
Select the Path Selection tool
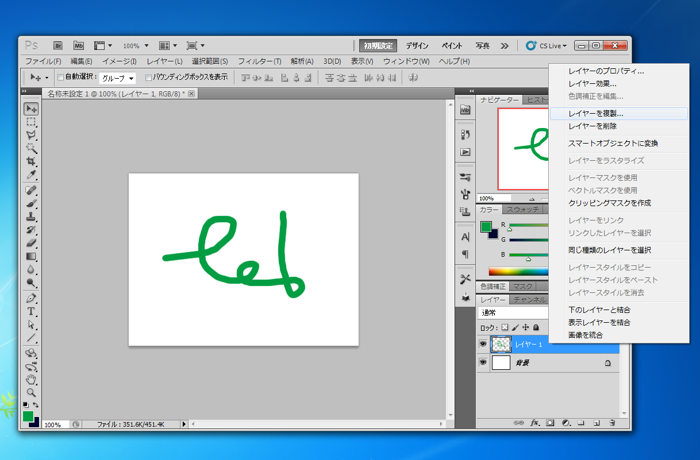click(31, 325)
